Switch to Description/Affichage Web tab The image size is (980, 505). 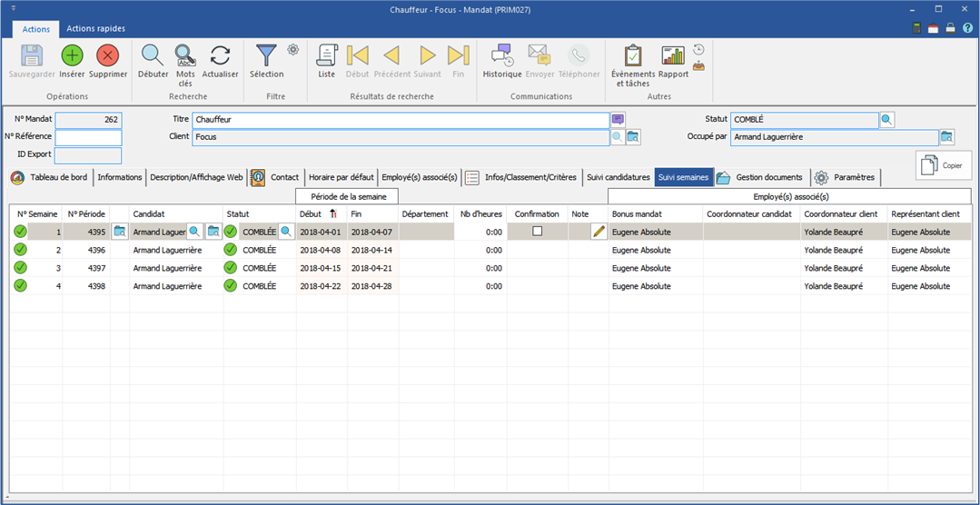[196, 177]
